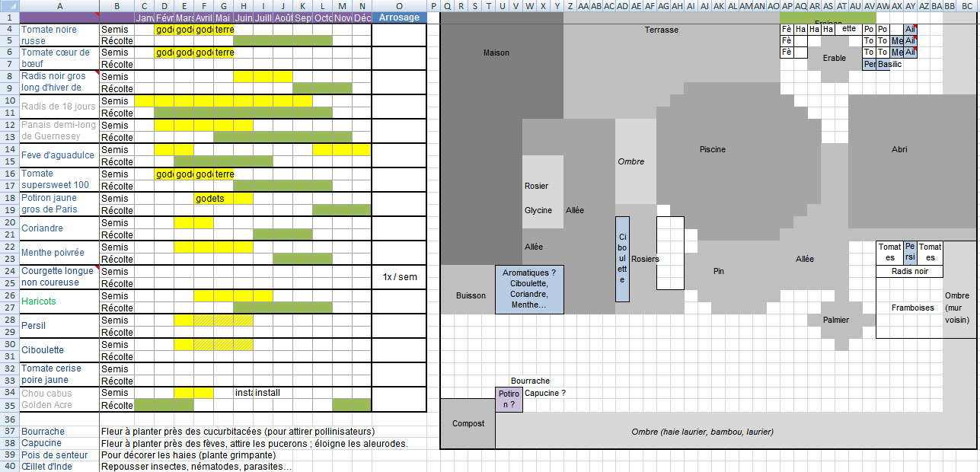Select the Palmier zone
Screen dimensions: 980x472
835,320
